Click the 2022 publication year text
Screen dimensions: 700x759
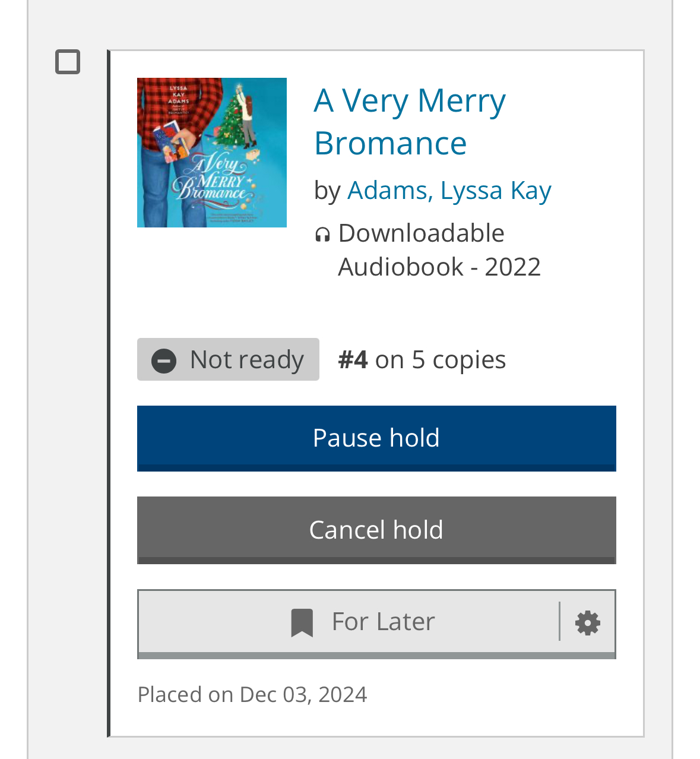(x=512, y=267)
